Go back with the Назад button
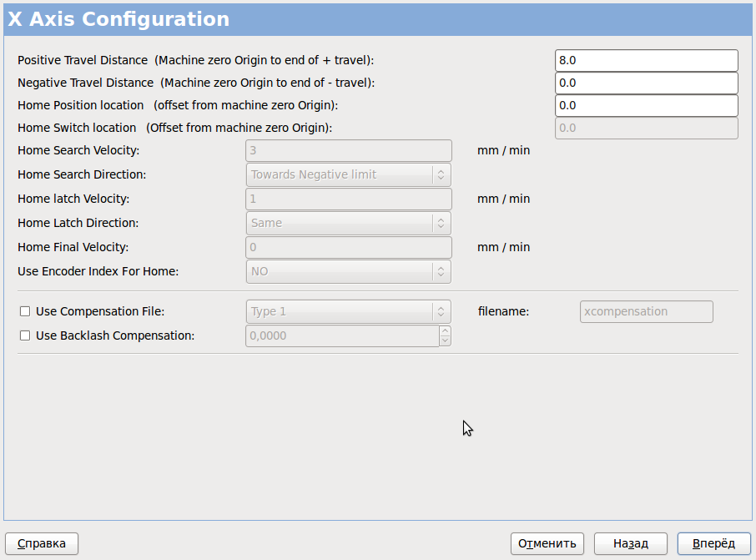 tap(631, 543)
